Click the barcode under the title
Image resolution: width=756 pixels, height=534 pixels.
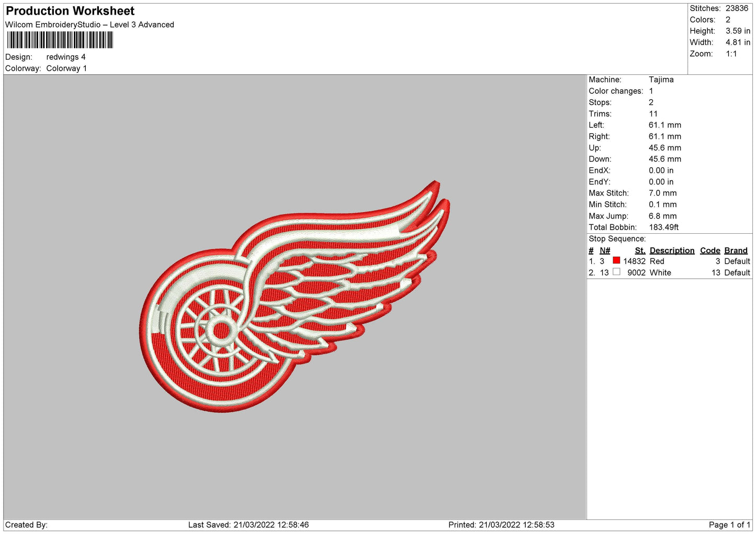[x=60, y=40]
